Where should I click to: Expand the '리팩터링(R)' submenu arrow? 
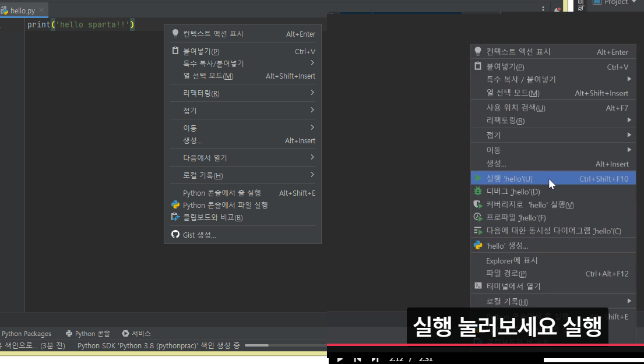312,93
